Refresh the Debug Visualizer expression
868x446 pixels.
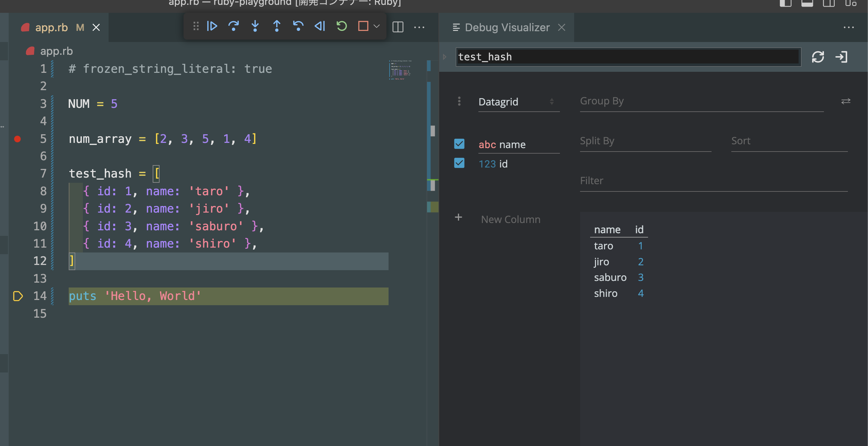(x=818, y=57)
